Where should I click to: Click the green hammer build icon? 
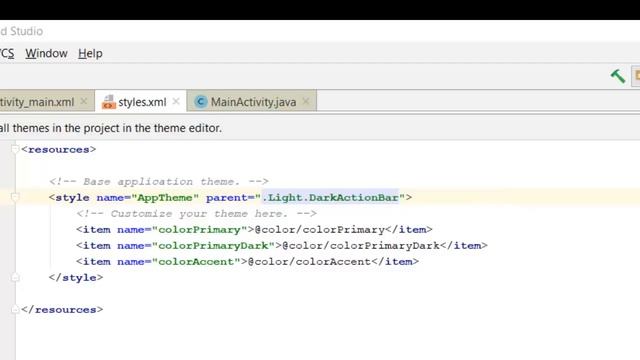[618, 76]
